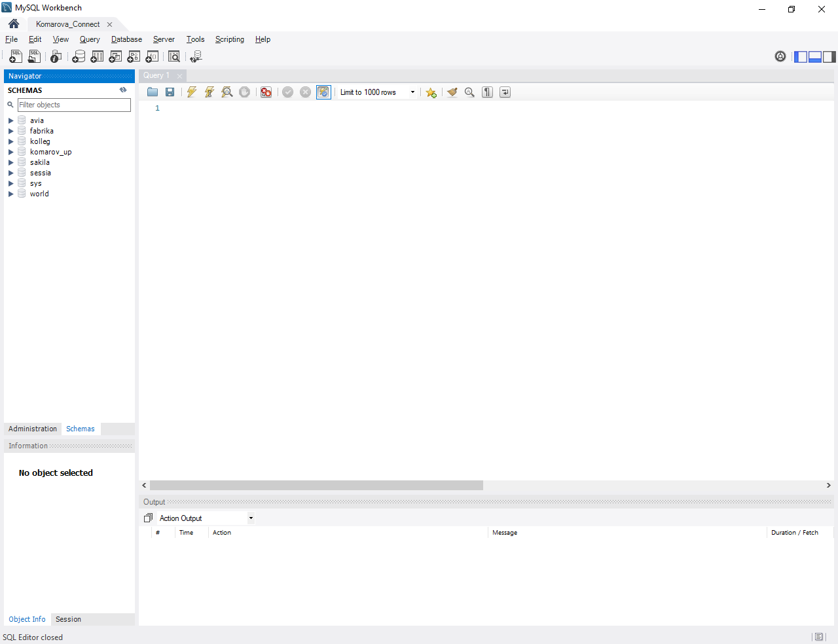Run EXPLAIN on the statement under cursor
Viewport: 838px width, 644px height.
click(x=227, y=92)
